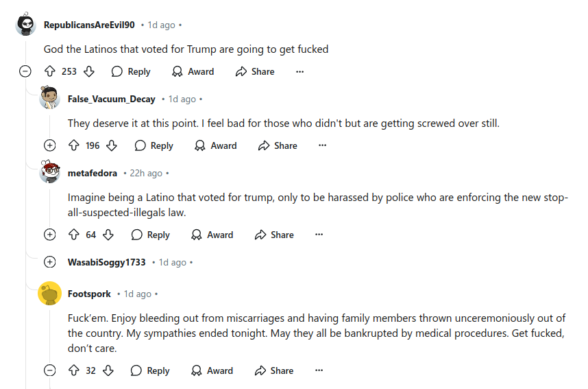Upvote Footspork's comment

point(74,370)
